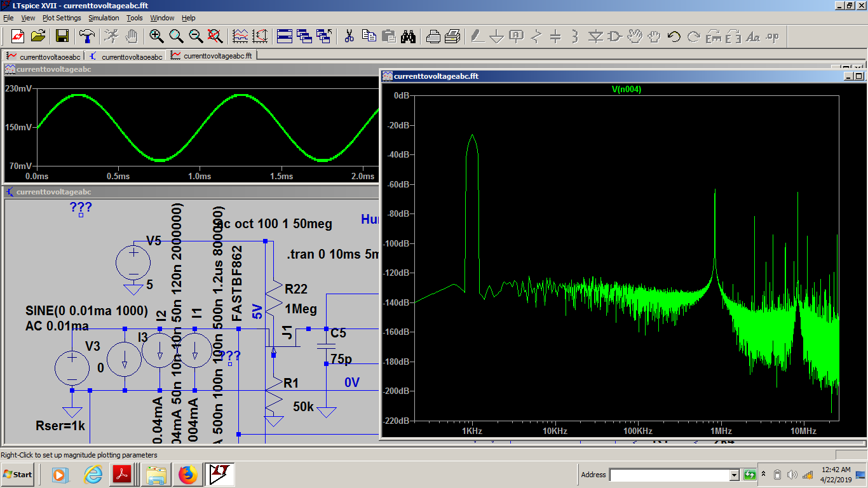
Task: Open the Window menu
Action: 162,18
